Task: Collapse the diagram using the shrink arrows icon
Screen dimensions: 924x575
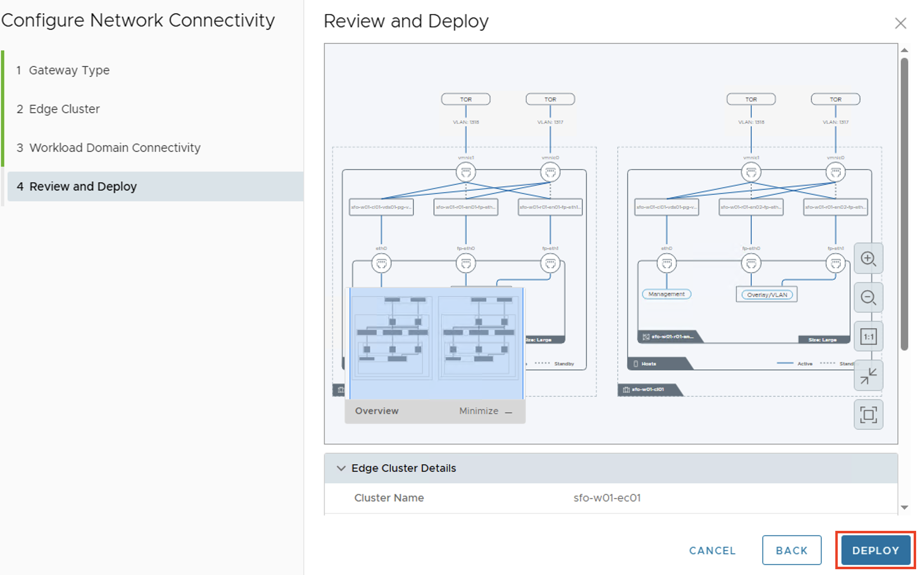Action: tap(869, 375)
